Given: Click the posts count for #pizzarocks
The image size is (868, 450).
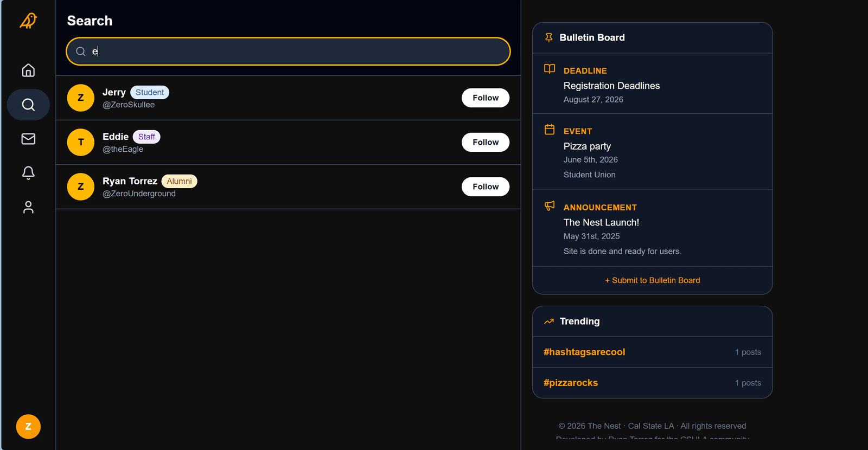Looking at the screenshot, I should coord(748,383).
